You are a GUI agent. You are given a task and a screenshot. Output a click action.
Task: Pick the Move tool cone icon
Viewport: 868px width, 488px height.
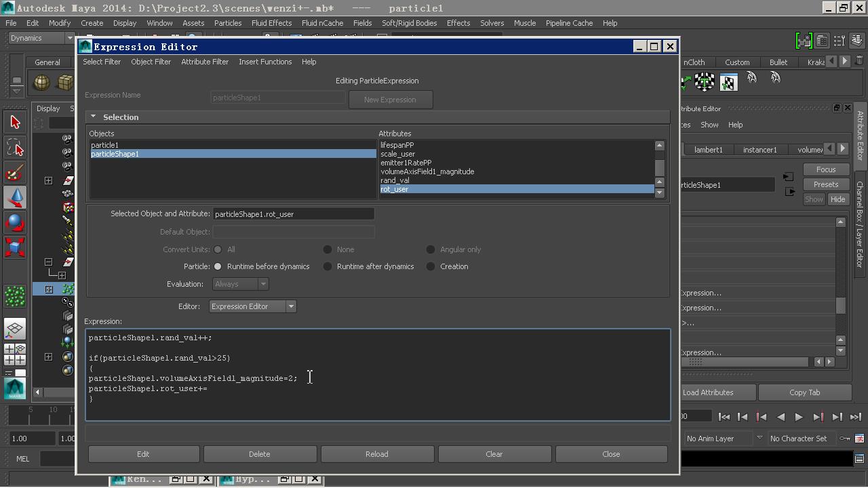15,197
